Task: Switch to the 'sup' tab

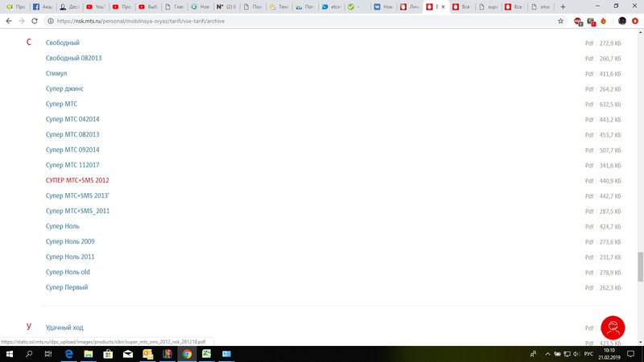Action: (x=488, y=6)
